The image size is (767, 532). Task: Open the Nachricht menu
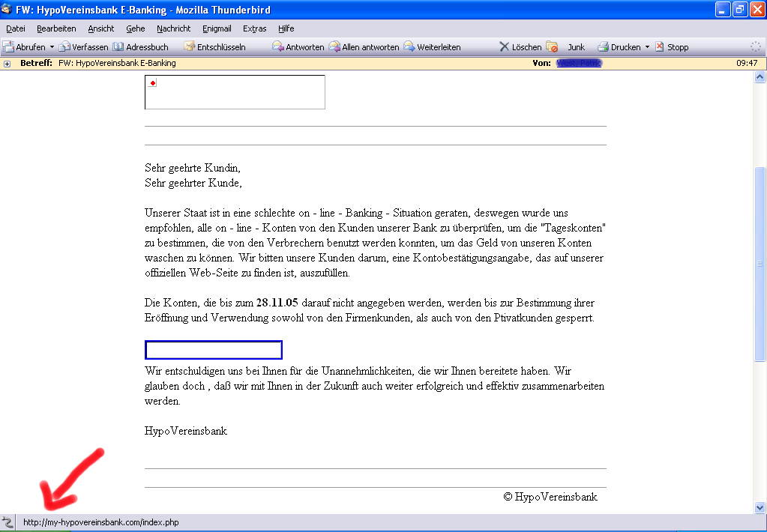(x=174, y=28)
